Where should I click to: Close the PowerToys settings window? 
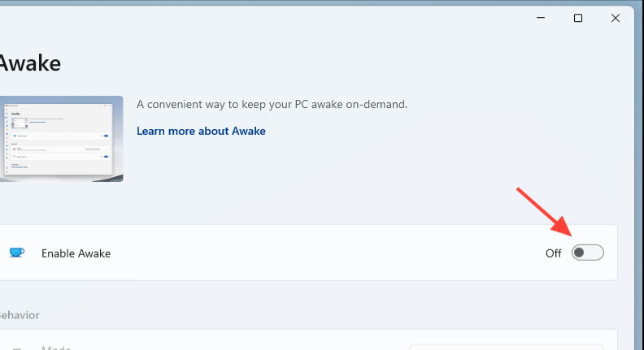pos(616,18)
